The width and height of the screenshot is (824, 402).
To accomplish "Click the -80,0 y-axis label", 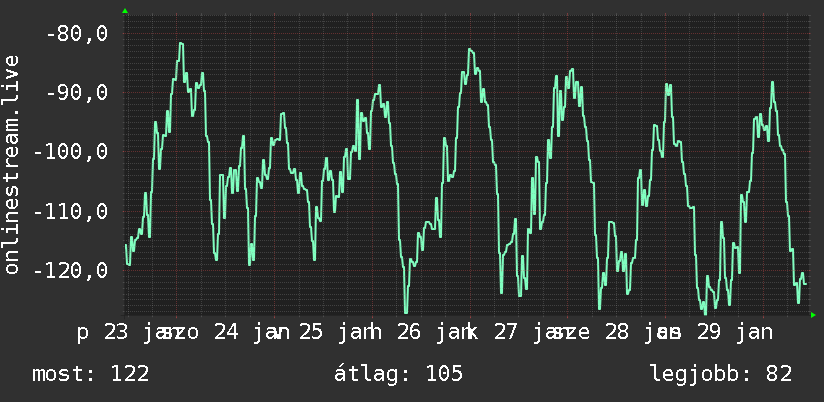I will click(77, 34).
